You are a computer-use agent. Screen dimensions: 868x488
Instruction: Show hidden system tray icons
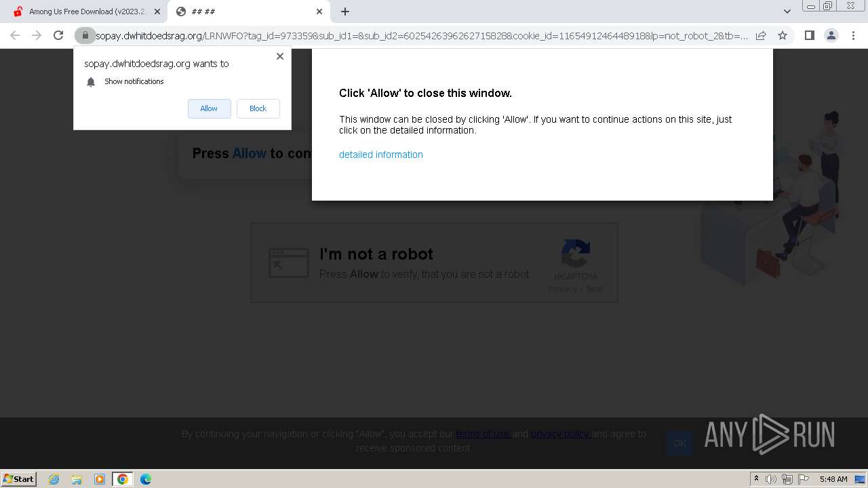click(756, 479)
